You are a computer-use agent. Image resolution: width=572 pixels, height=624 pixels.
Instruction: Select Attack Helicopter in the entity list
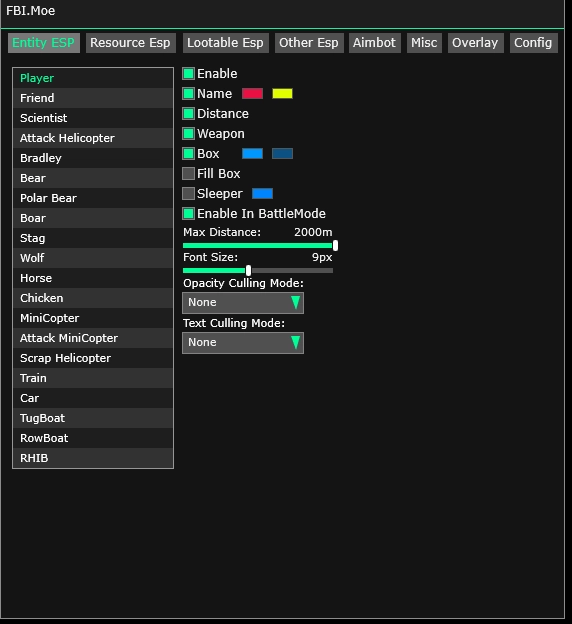pos(93,138)
